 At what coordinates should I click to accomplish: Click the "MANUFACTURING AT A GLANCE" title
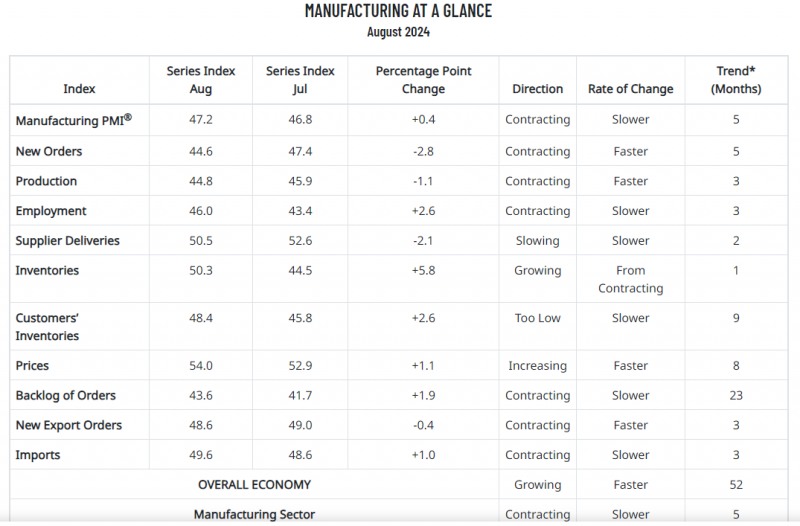pos(398,11)
